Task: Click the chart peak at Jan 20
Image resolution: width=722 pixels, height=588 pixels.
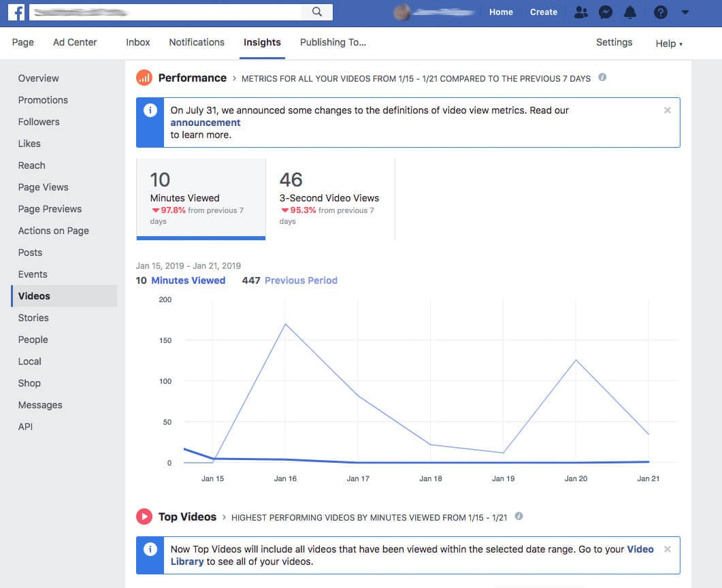Action: [576, 359]
